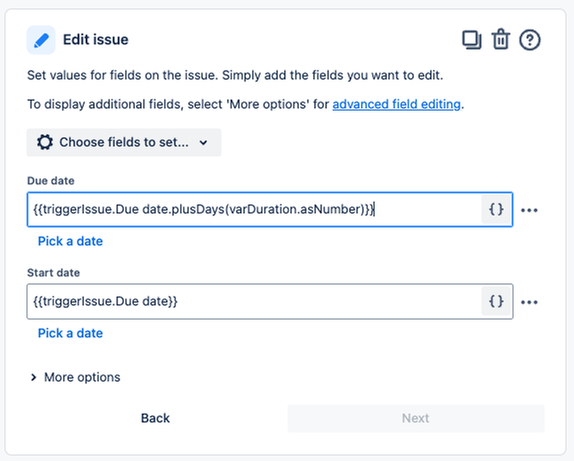Click the Start date field label
Screen dimensions: 574x461
point(53,273)
